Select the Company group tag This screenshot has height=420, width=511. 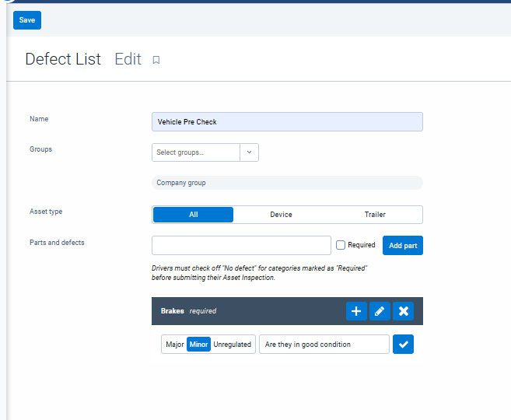181,183
